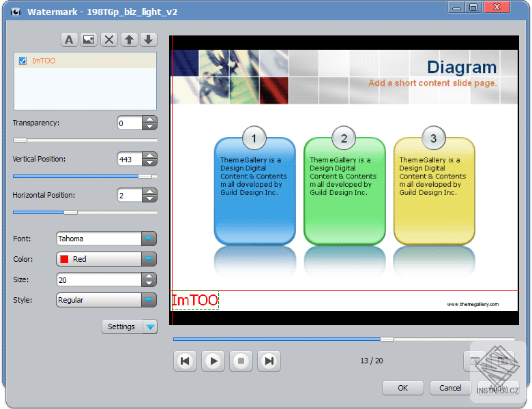Move the watermark down in the list
This screenshot has height=409, width=532.
[148, 40]
